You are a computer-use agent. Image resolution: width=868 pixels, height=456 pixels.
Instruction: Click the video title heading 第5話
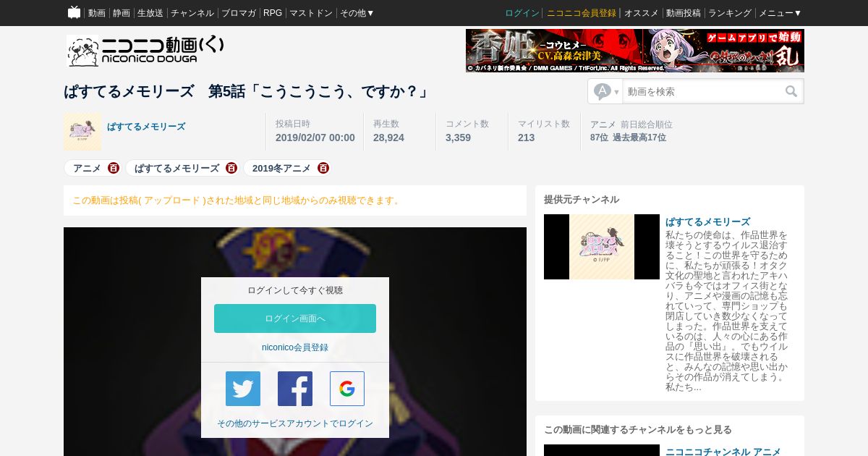(248, 91)
